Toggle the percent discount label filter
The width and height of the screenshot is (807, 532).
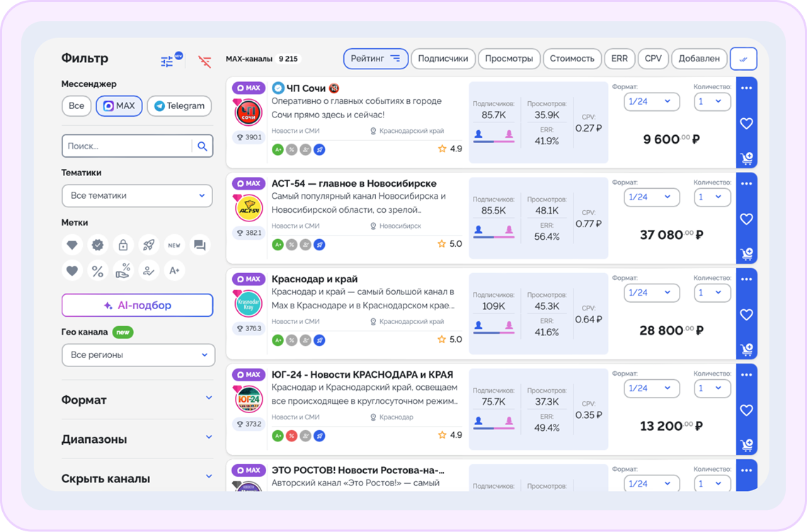click(x=98, y=271)
